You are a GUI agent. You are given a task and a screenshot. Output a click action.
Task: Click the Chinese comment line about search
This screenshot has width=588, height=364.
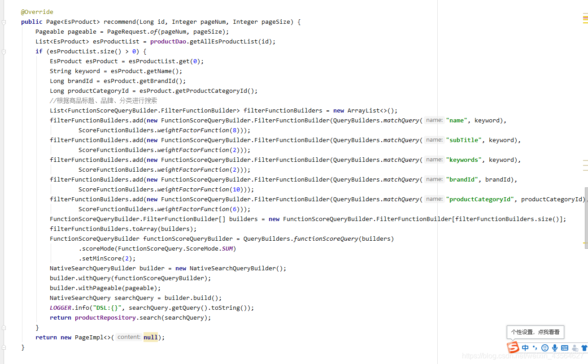coord(104,101)
